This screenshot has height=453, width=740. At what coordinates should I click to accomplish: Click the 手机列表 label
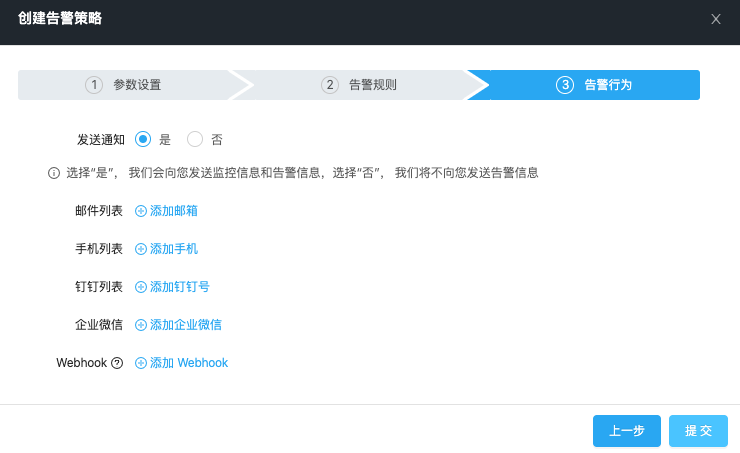pyautogui.click(x=99, y=249)
